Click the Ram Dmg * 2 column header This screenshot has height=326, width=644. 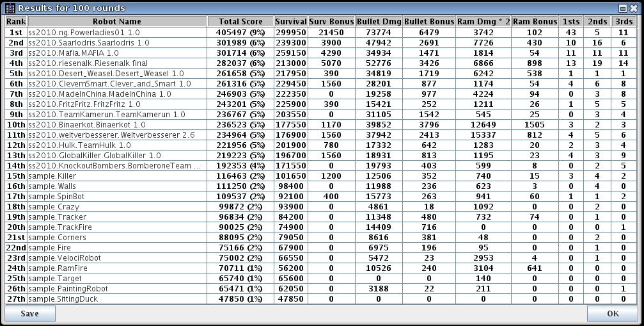483,22
